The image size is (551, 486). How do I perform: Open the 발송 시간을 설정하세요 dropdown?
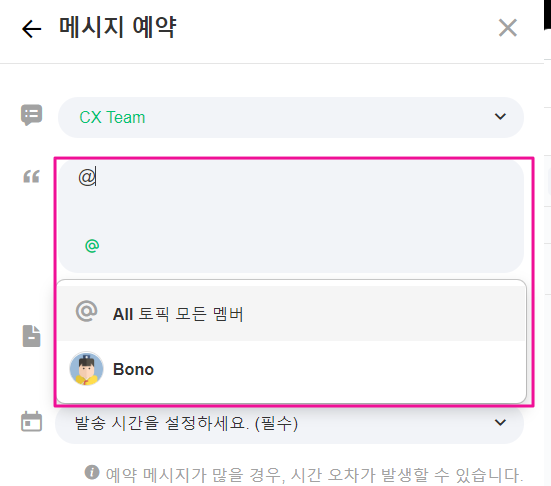tap(290, 423)
